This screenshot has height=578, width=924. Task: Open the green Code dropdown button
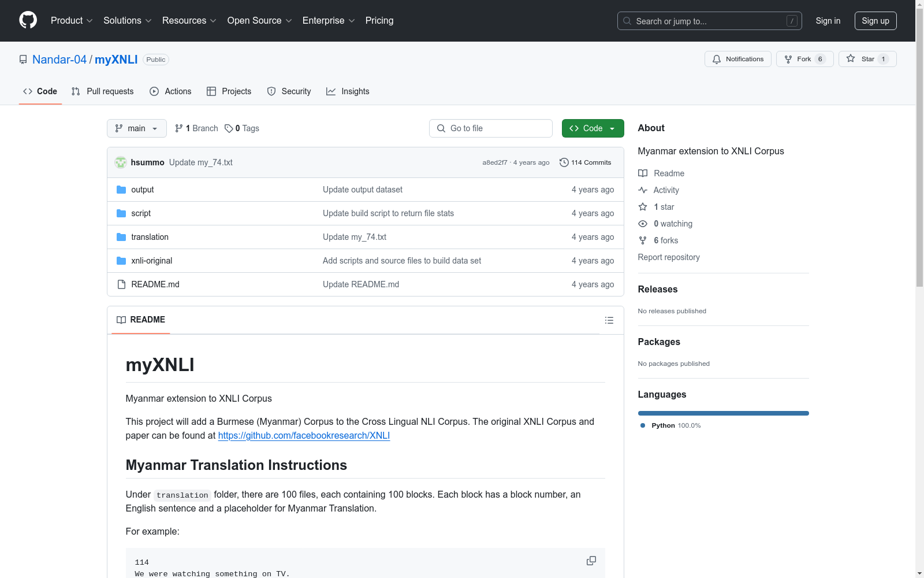tap(593, 128)
